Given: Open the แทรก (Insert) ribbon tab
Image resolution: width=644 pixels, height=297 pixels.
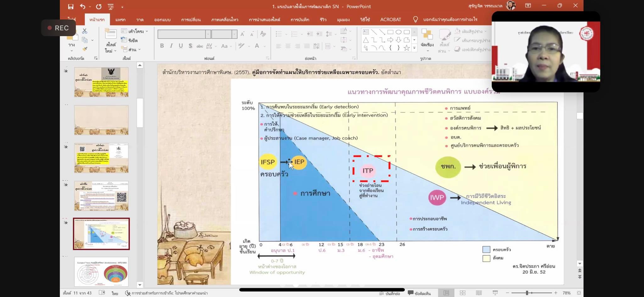Looking at the screenshot, I should click(x=120, y=19).
